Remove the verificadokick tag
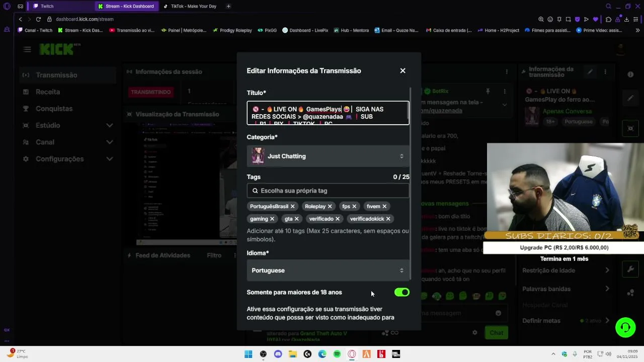 (388, 219)
